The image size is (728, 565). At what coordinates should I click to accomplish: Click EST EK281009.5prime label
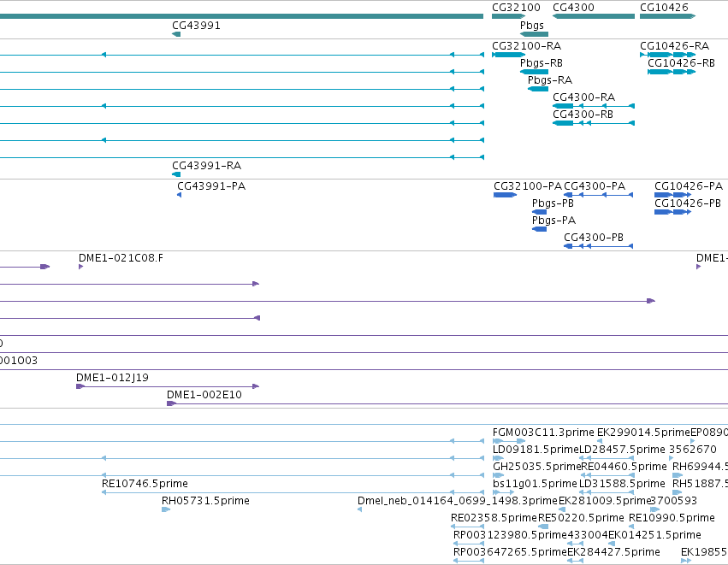[x=605, y=501]
